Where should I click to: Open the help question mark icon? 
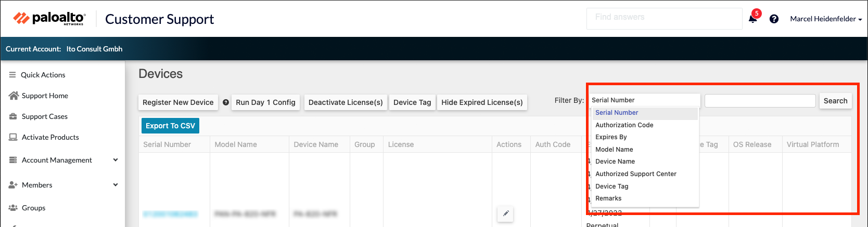pyautogui.click(x=774, y=19)
